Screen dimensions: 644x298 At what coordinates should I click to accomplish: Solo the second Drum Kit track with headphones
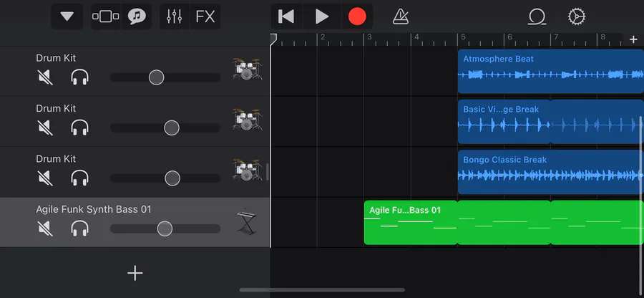[79, 128]
